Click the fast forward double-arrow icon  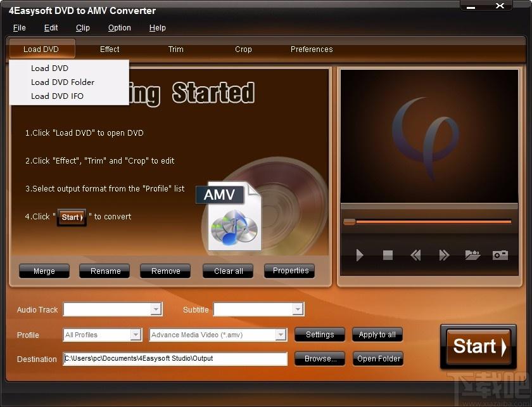444,255
